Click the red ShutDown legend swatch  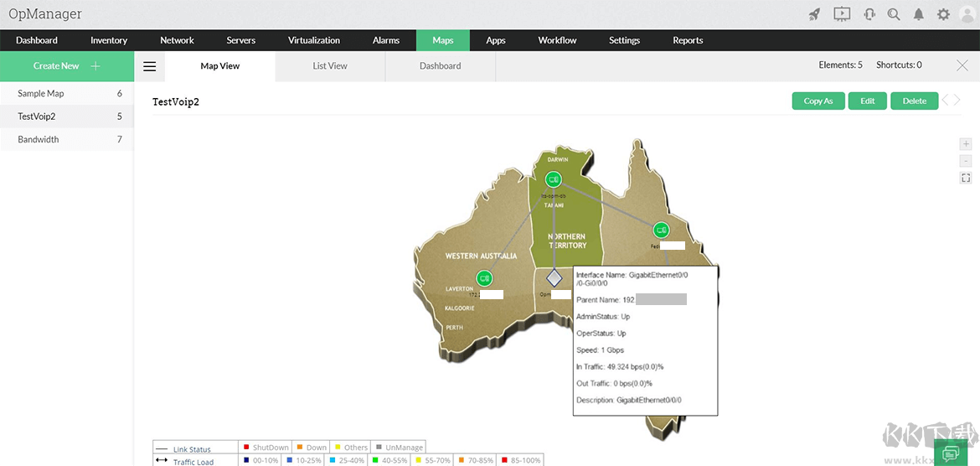coord(246,448)
